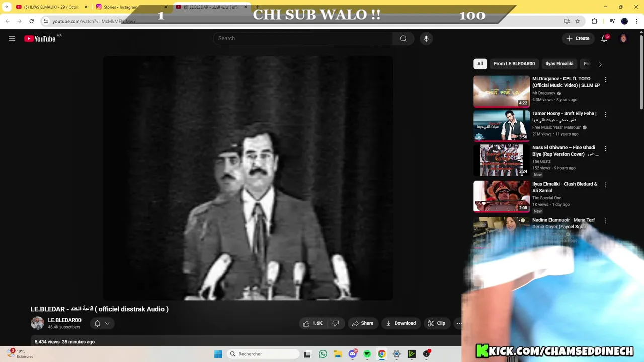Screen dimensions: 644x362
Task: Click the YouTube search magnifier button
Action: pos(403,38)
